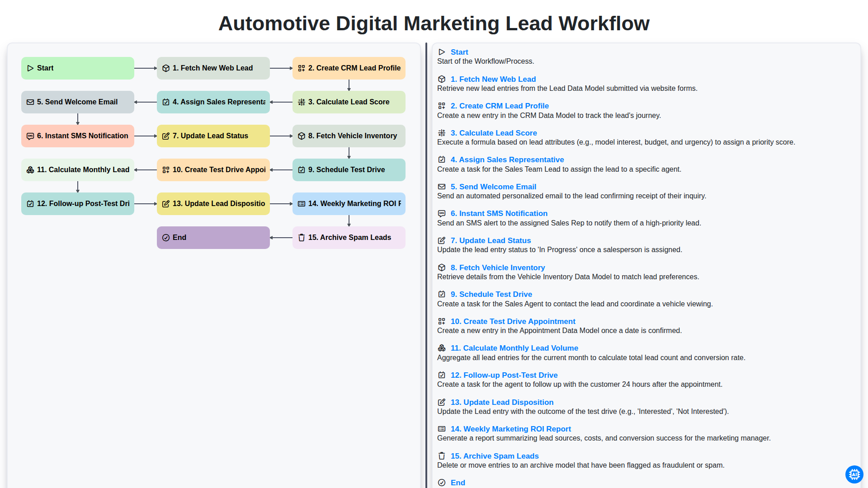The width and height of the screenshot is (868, 488).
Task: Click the stacked cubes icon beside Calculate Monthly Lead Volume
Action: coord(442,348)
